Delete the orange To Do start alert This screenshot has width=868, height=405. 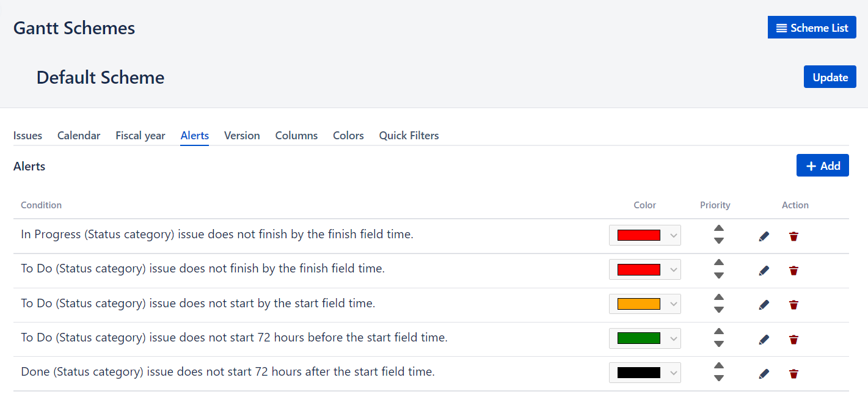[793, 305]
